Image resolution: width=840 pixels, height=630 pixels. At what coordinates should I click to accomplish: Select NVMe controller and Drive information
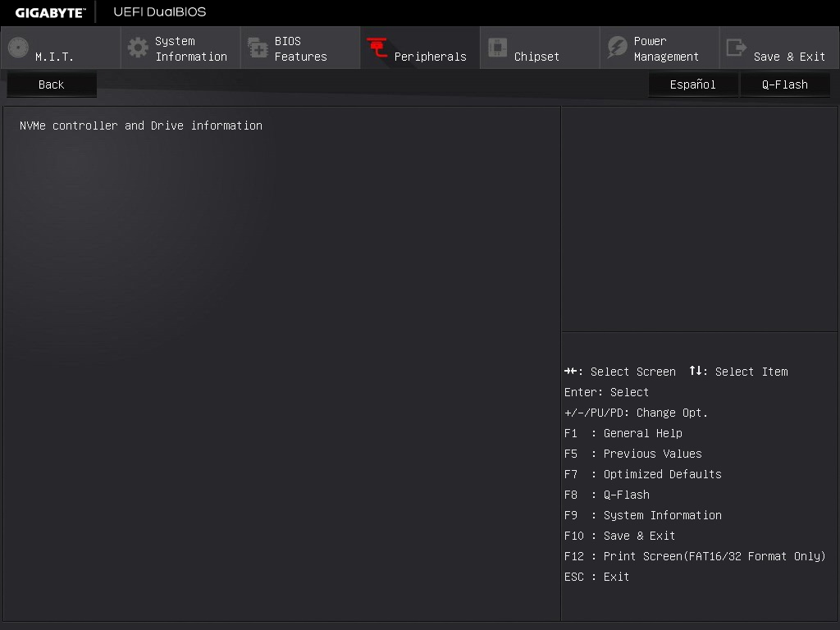point(141,126)
